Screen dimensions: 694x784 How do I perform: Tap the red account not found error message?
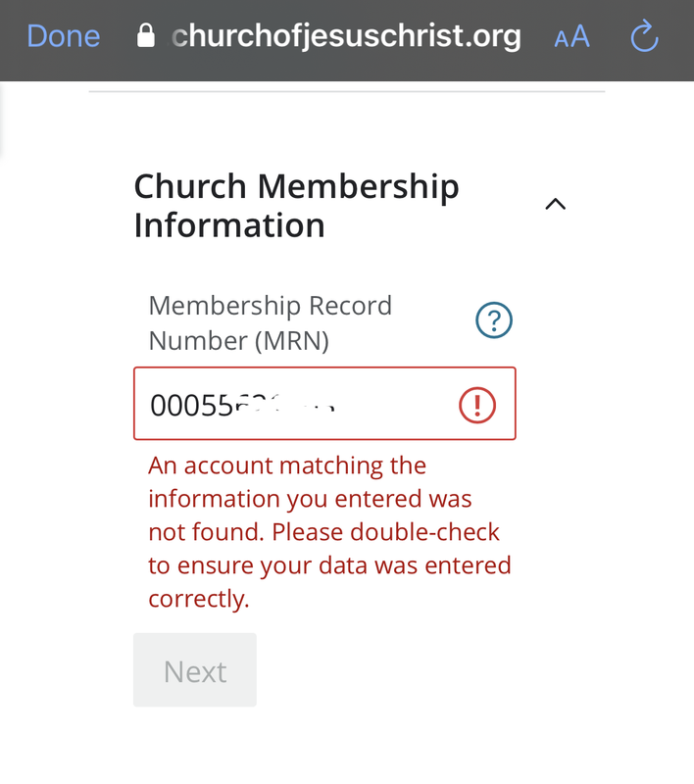[x=329, y=532]
